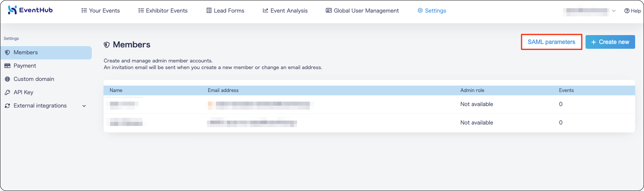Open Your Events menu item
644x191 pixels.
[x=101, y=11]
